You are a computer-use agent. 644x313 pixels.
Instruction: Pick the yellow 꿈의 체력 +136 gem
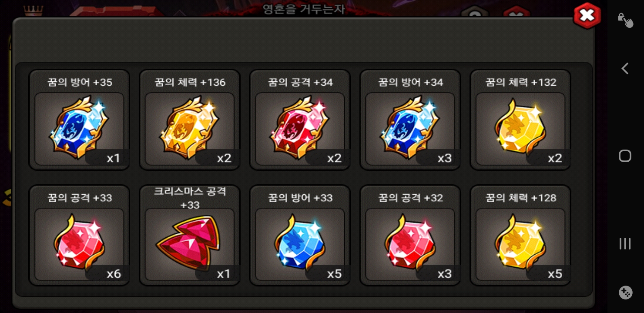click(x=190, y=129)
